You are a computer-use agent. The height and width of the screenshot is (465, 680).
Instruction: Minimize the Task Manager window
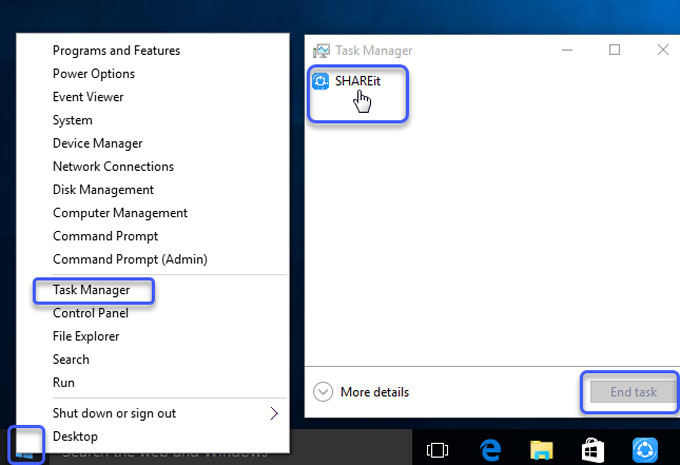pyautogui.click(x=567, y=50)
